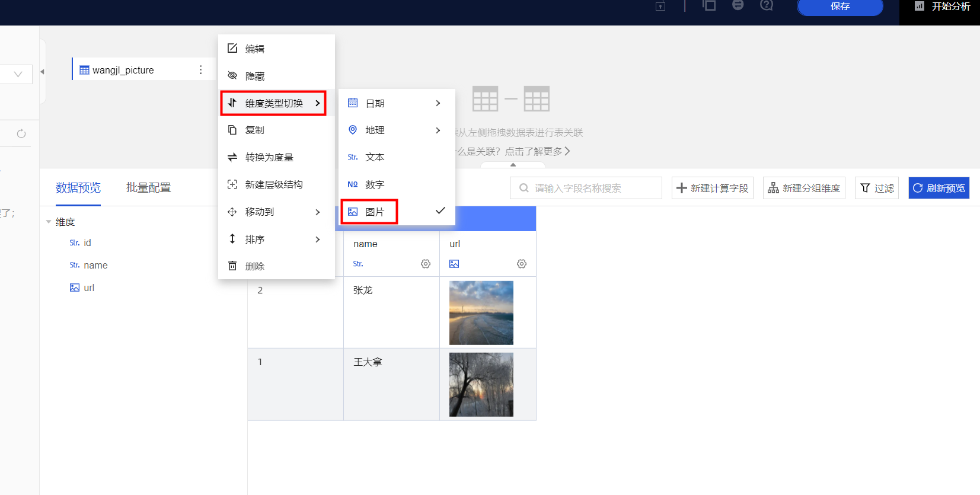Switch to the 批量配置 tab
Screen dimensions: 980x495
click(x=148, y=188)
